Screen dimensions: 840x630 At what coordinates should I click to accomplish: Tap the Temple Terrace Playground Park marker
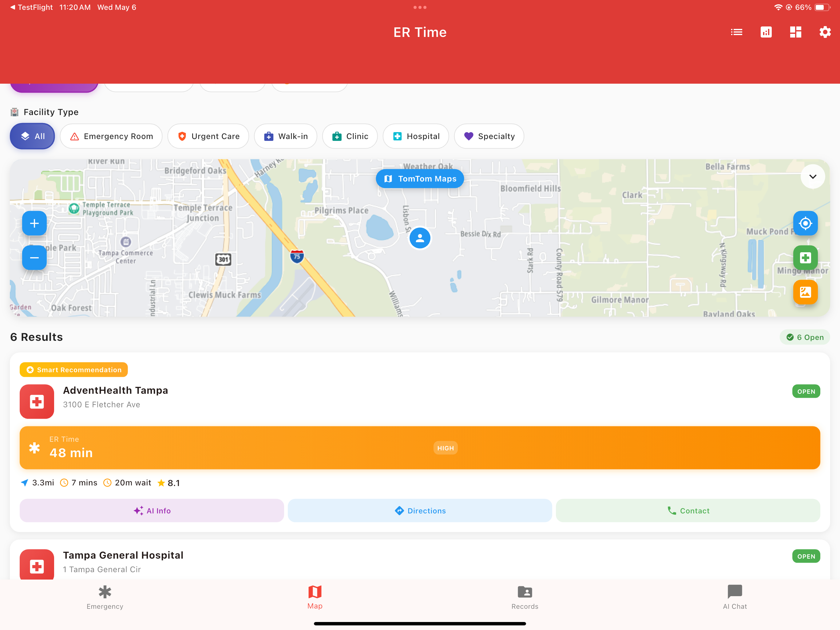click(x=74, y=208)
